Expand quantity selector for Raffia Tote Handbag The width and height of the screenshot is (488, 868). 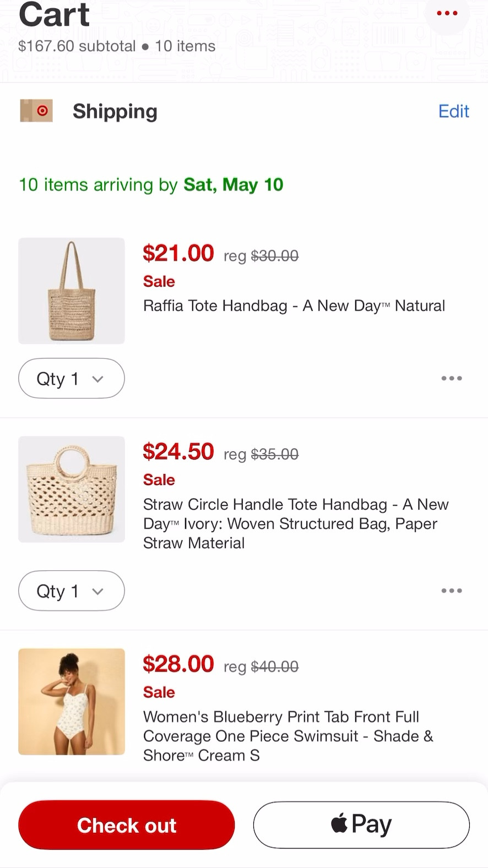(71, 378)
